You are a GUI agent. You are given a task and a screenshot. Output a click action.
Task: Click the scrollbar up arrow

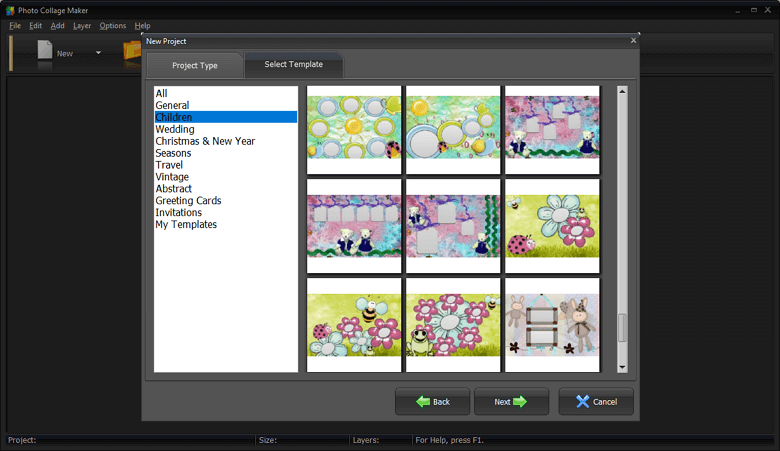coord(622,91)
